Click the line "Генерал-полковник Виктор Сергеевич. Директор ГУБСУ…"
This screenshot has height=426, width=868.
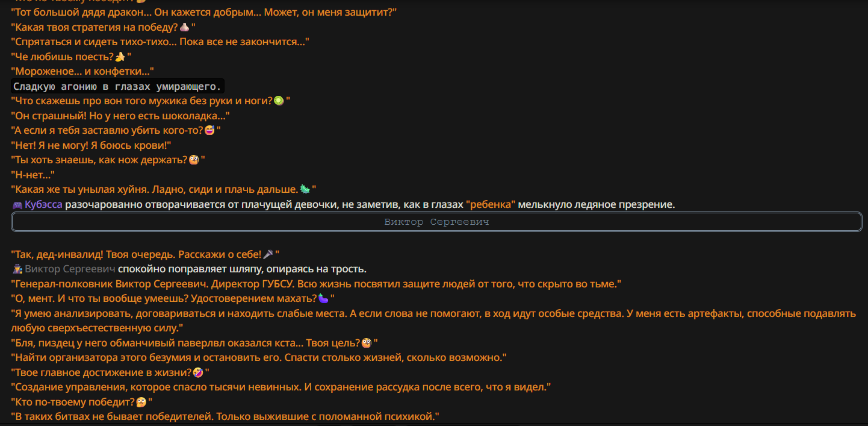(x=316, y=284)
